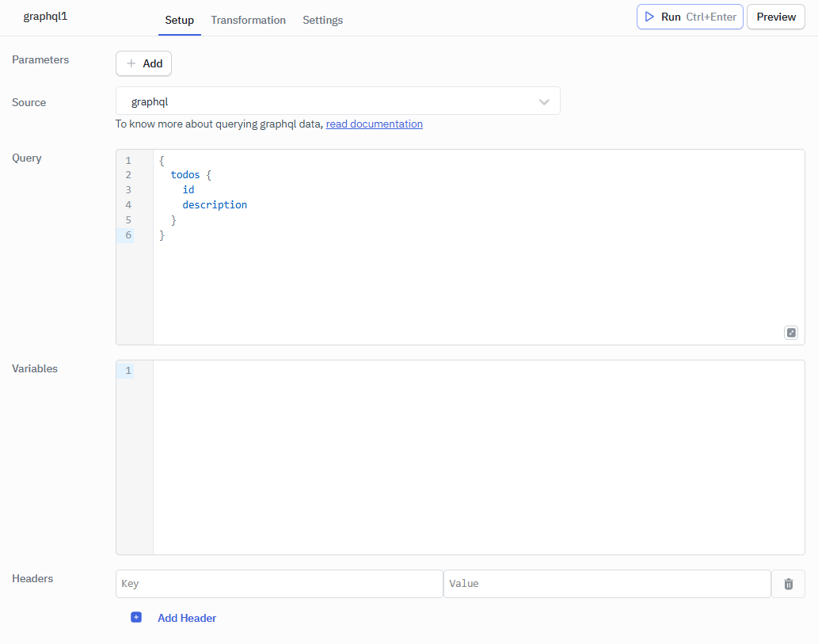The image size is (818, 644).
Task: Click the plus icon beside Add Header
Action: [x=136, y=616]
